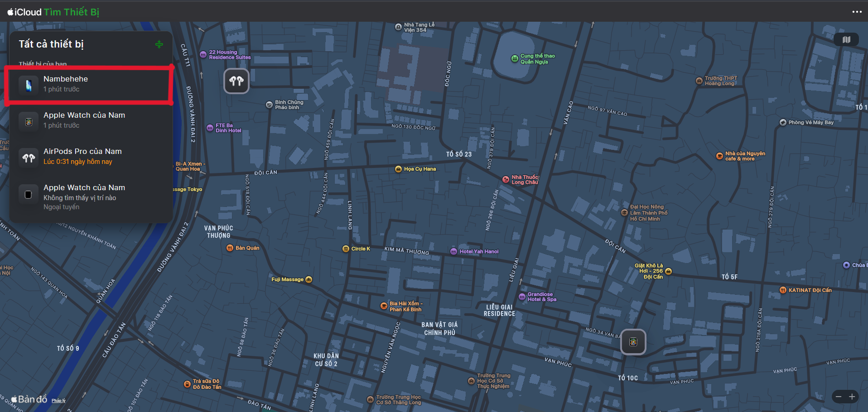Click the AirPods icon in device list
Image resolution: width=868 pixels, height=412 pixels.
tap(29, 158)
